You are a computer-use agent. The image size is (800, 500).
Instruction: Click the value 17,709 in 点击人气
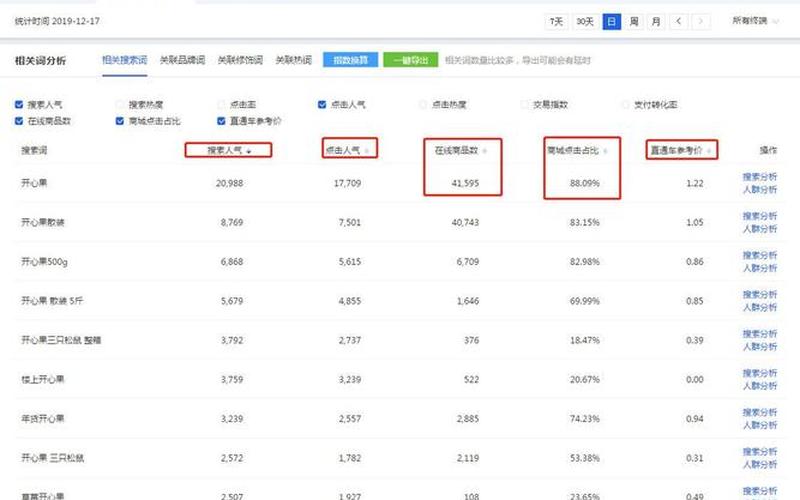[x=347, y=183]
